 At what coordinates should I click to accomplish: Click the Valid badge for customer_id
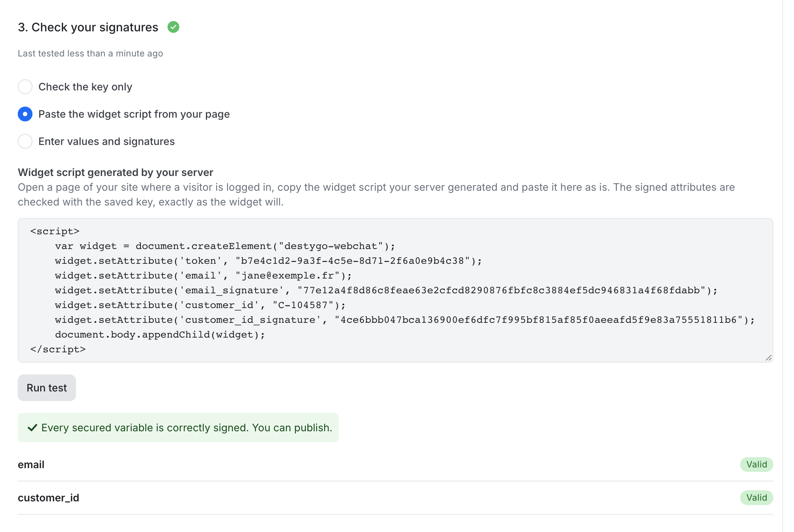(x=756, y=498)
